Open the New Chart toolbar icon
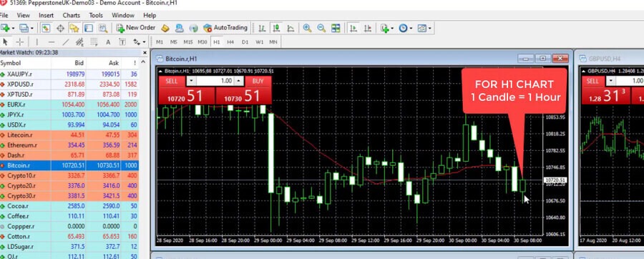This screenshot has height=259, width=644. [x=5, y=28]
